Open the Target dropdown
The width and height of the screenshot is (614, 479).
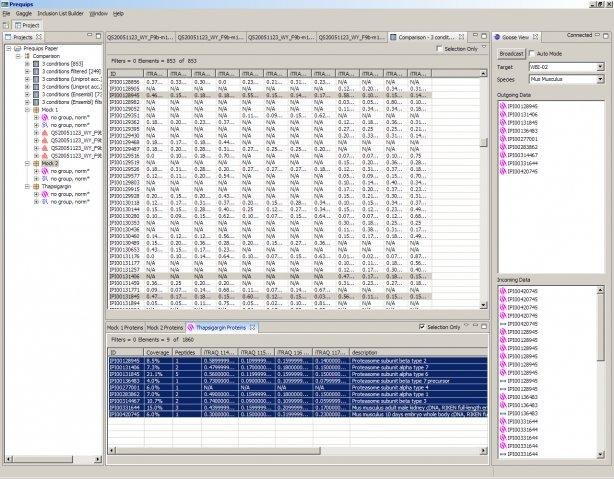coord(600,67)
